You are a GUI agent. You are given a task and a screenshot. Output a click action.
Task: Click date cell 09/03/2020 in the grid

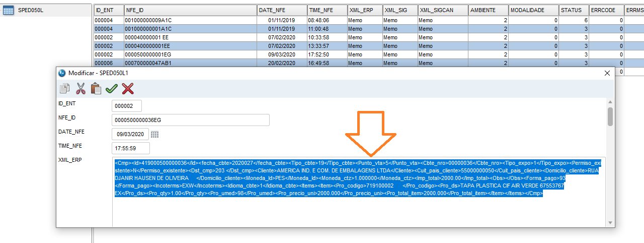tap(282, 54)
